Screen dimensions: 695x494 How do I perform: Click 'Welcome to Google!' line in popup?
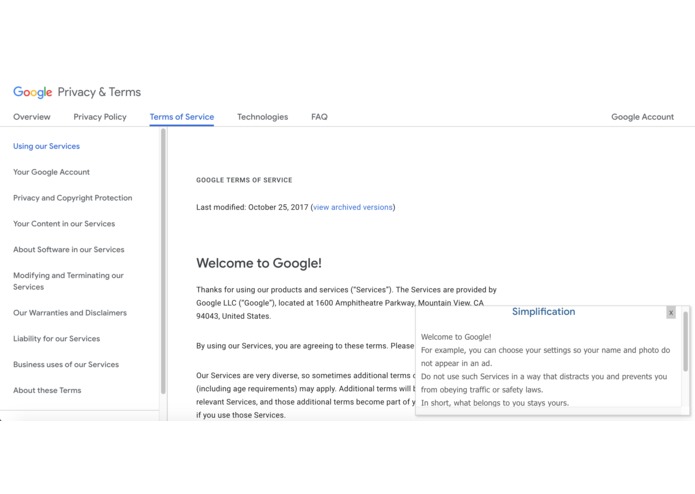(x=456, y=337)
